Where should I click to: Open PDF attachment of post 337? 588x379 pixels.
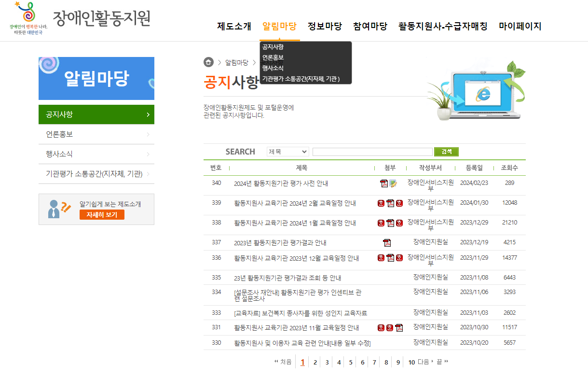pyautogui.click(x=387, y=242)
